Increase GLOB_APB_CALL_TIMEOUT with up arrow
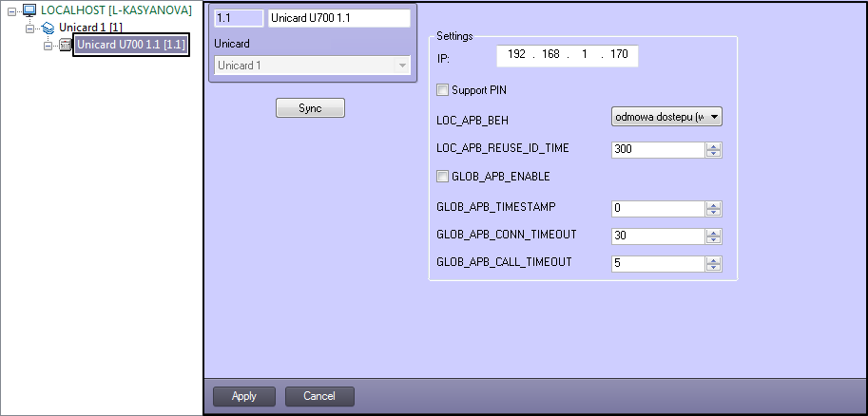Image resolution: width=868 pixels, height=416 pixels. pos(714,260)
